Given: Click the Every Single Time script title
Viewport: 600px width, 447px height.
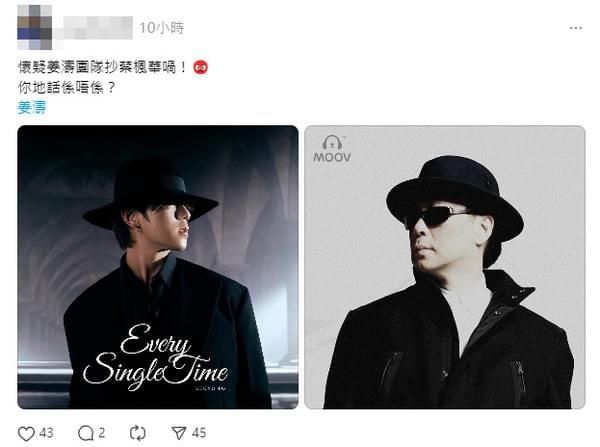Looking at the screenshot, I should (x=156, y=357).
